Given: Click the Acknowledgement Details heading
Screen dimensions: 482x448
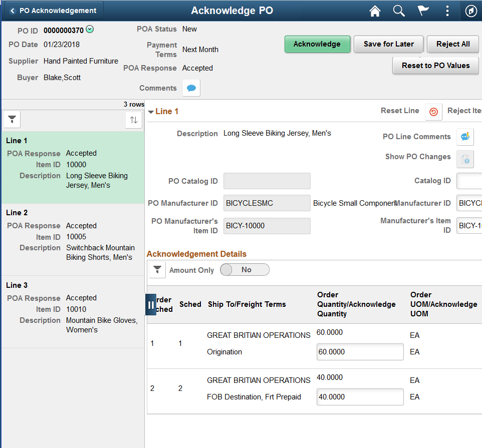Looking at the screenshot, I should point(196,254).
